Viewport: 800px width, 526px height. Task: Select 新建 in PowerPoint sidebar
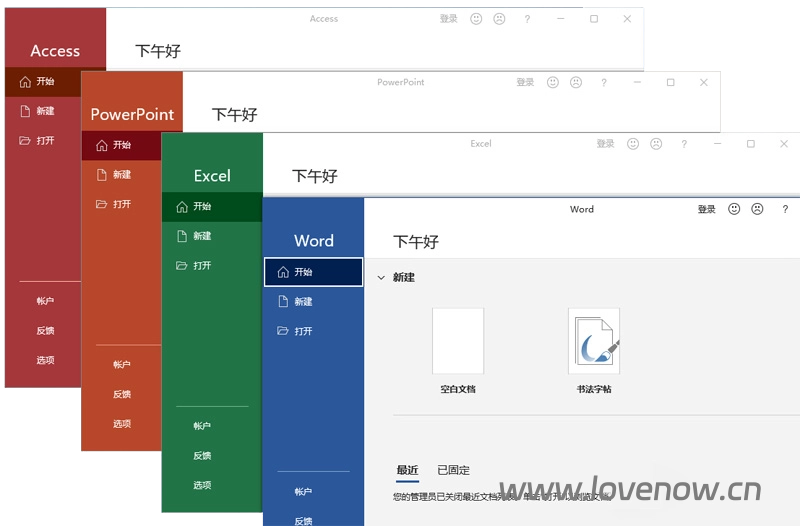(x=121, y=174)
